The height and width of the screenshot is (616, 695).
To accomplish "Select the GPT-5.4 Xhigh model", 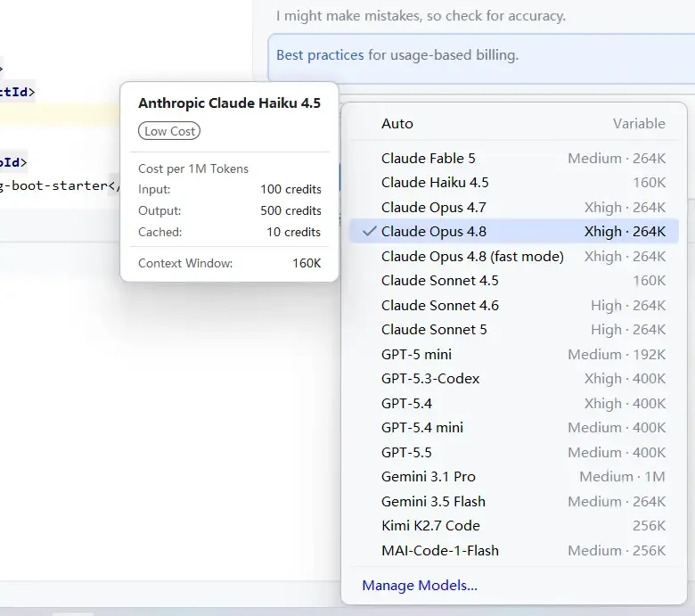I will [514, 403].
